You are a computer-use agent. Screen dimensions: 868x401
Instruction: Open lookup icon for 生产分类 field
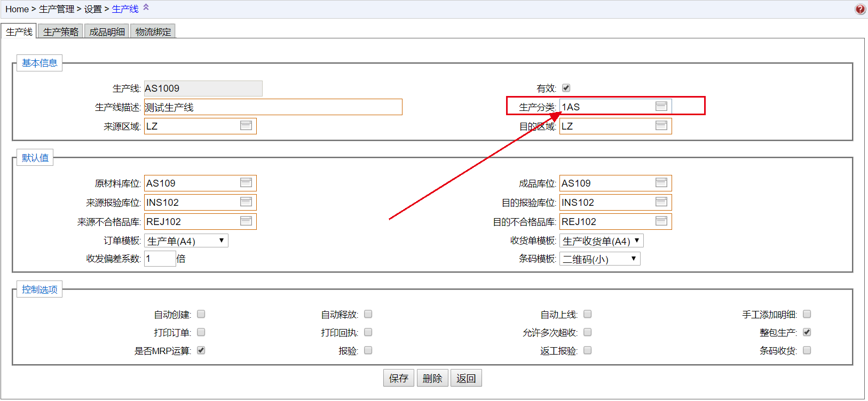661,106
